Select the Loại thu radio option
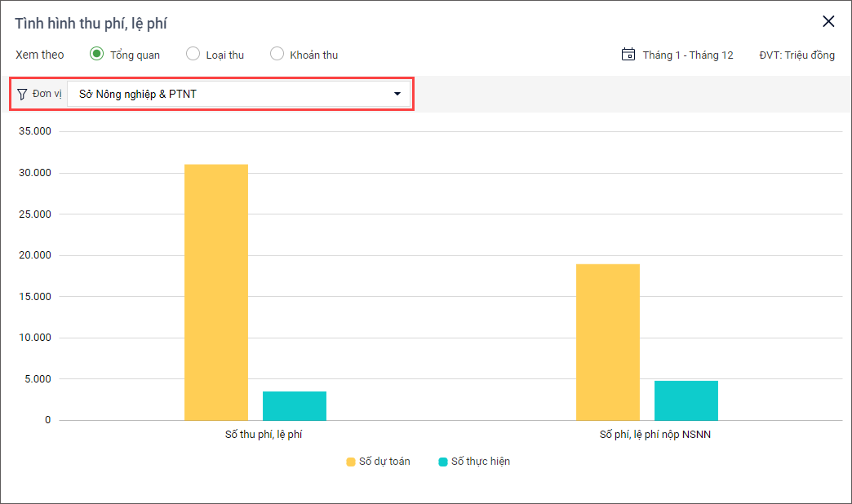 pyautogui.click(x=193, y=54)
